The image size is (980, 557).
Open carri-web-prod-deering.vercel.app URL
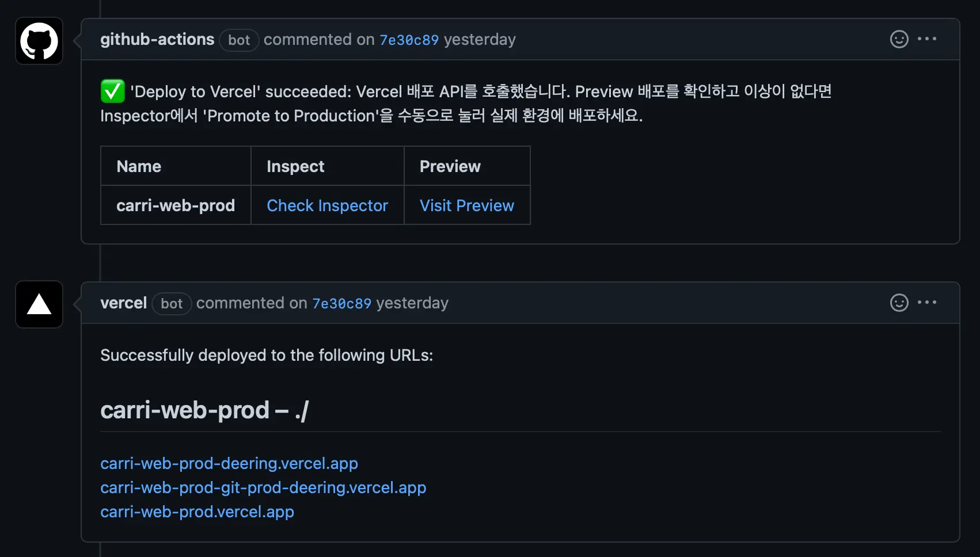(229, 463)
